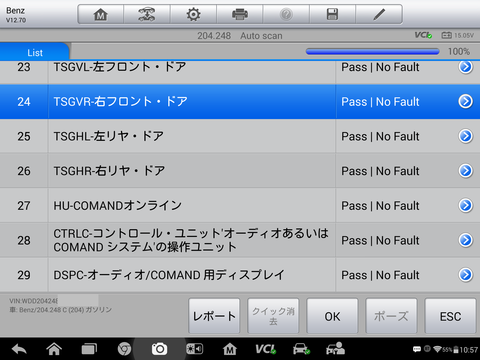The height and width of the screenshot is (360, 480).
Task: Open the pencil edit icon in the toolbar
Action: 379,14
